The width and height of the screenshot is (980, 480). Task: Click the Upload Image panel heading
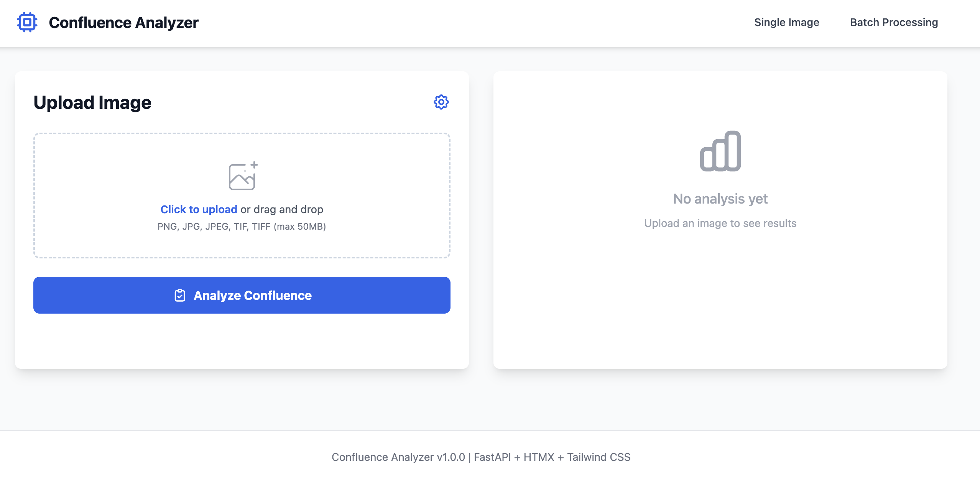click(92, 102)
